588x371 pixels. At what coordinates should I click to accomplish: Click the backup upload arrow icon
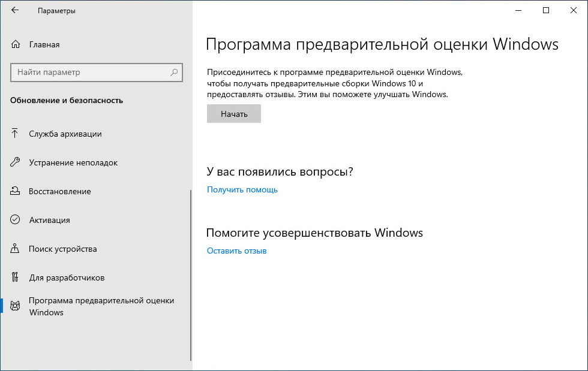click(x=14, y=134)
